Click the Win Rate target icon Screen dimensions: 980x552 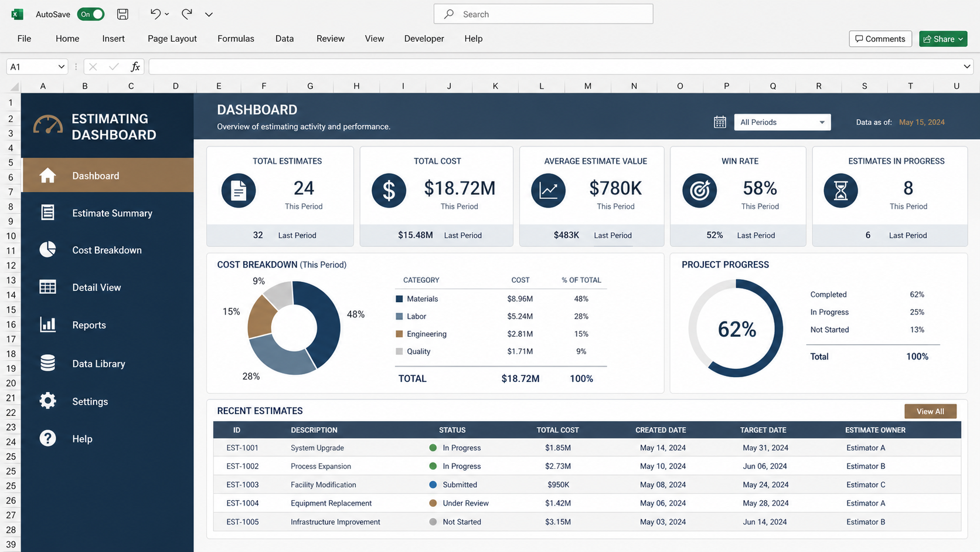[x=699, y=191]
